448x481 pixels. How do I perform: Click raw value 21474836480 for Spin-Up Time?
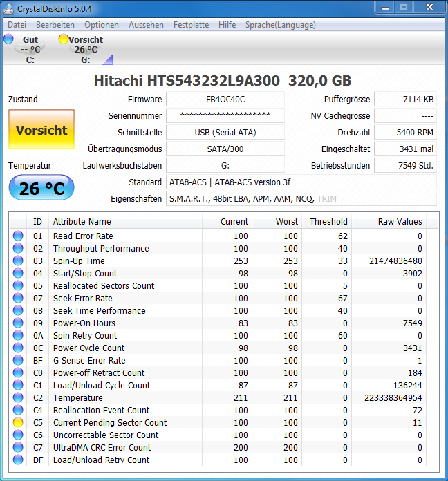point(395,261)
